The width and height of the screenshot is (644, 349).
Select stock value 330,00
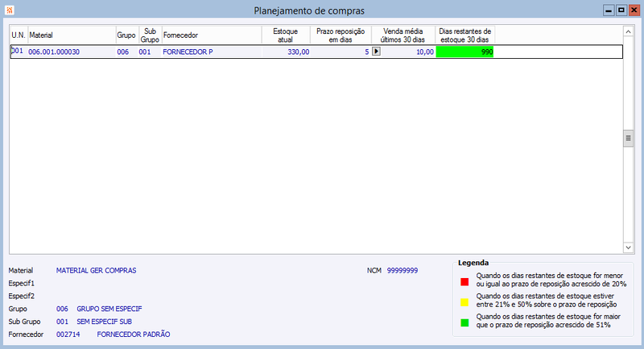(298, 52)
